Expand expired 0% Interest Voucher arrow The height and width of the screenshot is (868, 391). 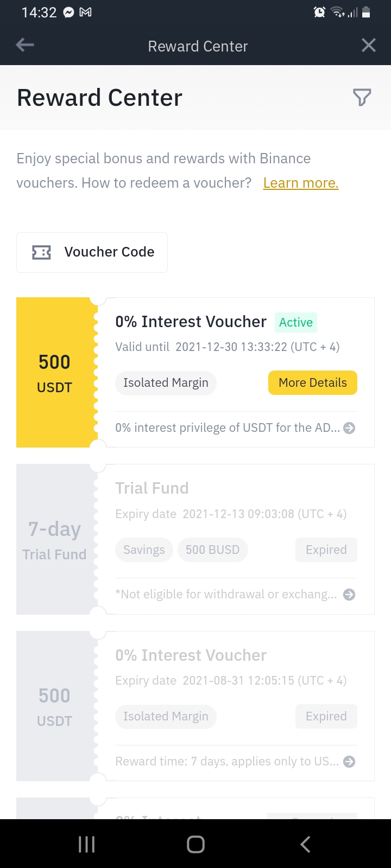click(350, 762)
